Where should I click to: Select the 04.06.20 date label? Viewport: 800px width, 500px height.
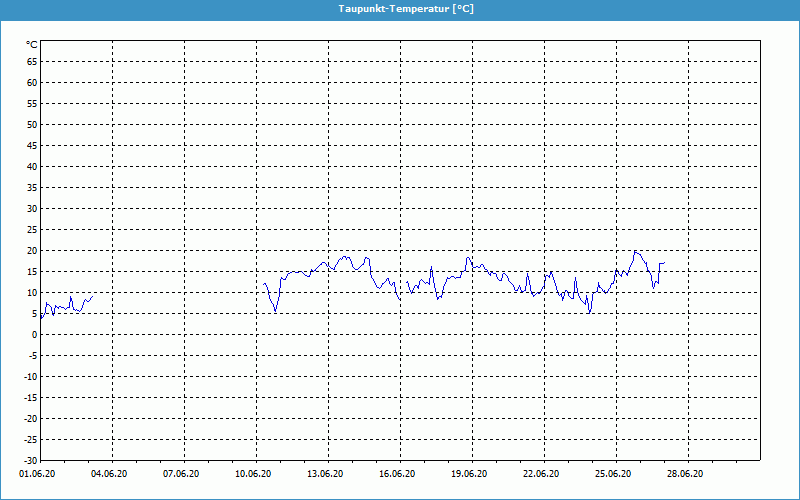pos(110,473)
